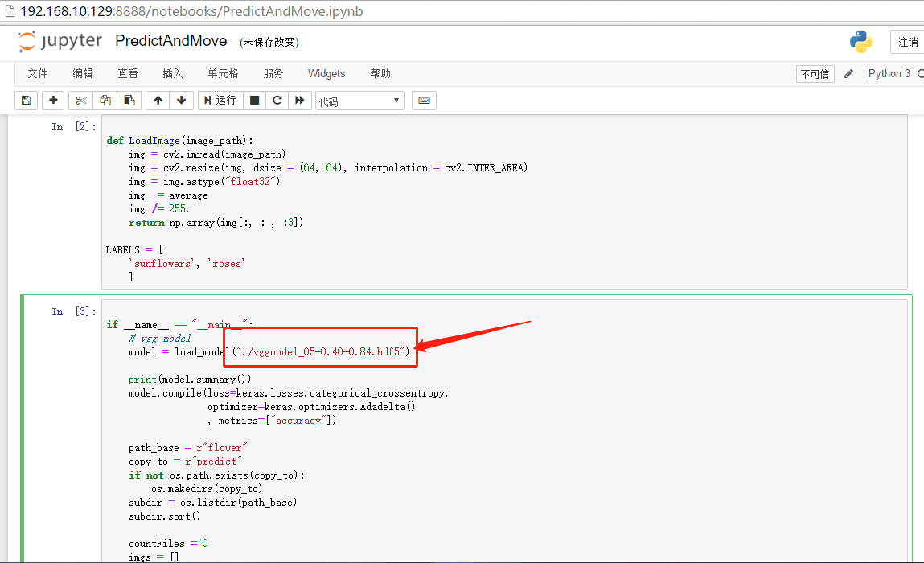Click the img /= 255. line
This screenshot has height=563, width=924.
(158, 208)
